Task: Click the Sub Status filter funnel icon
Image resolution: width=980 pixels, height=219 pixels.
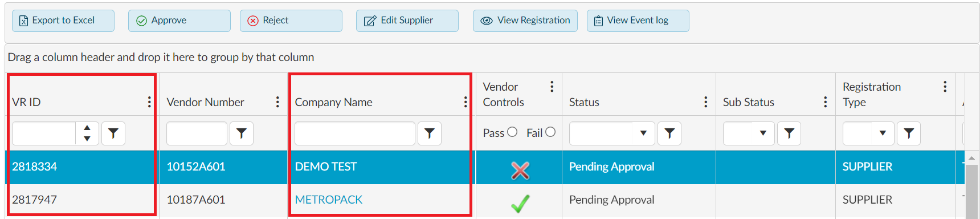Action: point(789,133)
